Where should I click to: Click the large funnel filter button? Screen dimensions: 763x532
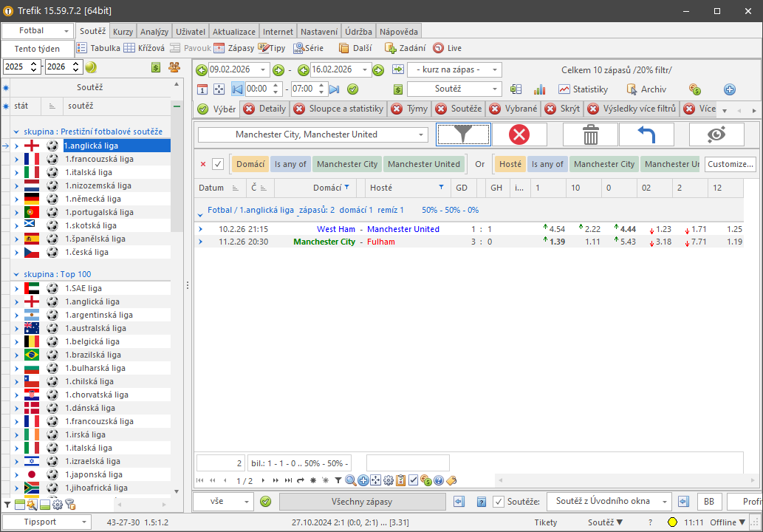(463, 134)
